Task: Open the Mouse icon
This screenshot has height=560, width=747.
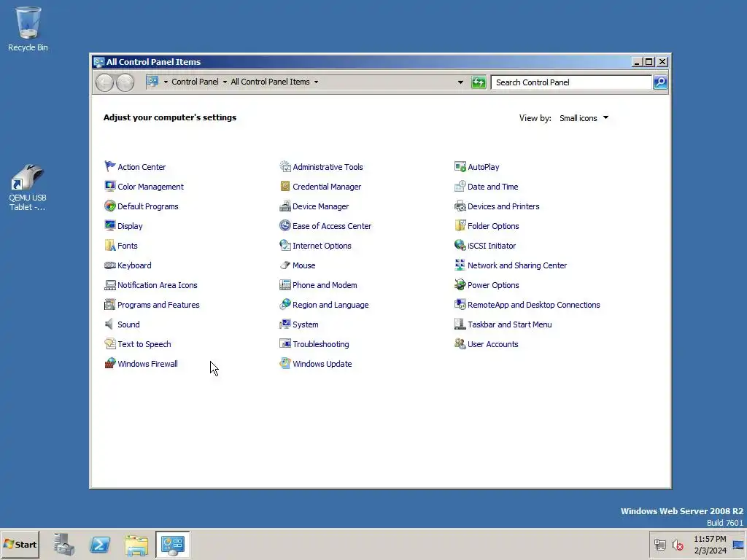Action: (x=285, y=265)
